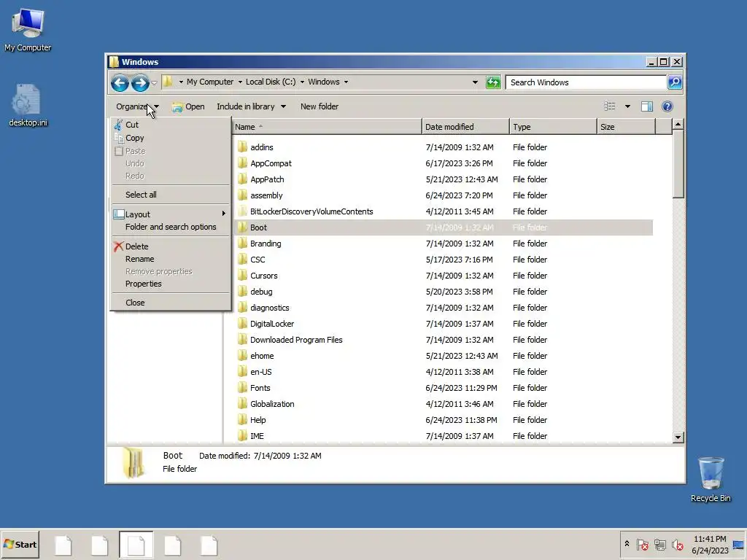Open recent pages dropdown near Forward
This screenshot has width=747, height=560.
pos(154,83)
